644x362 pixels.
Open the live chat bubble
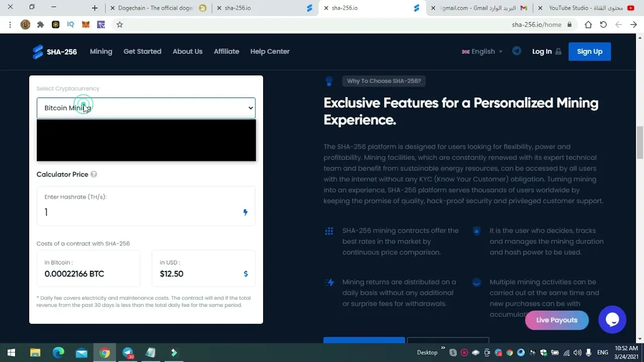point(612,319)
